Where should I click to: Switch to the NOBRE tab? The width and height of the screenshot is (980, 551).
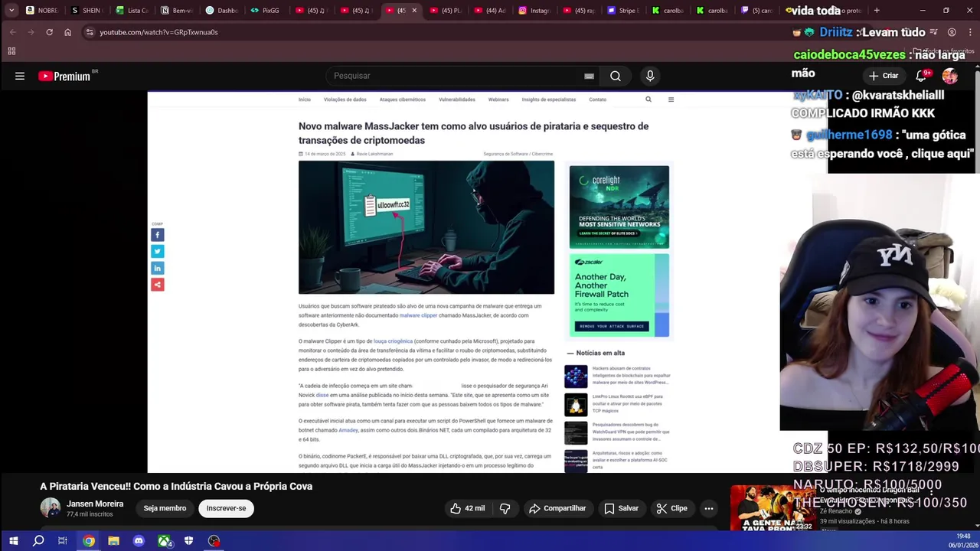point(42,11)
